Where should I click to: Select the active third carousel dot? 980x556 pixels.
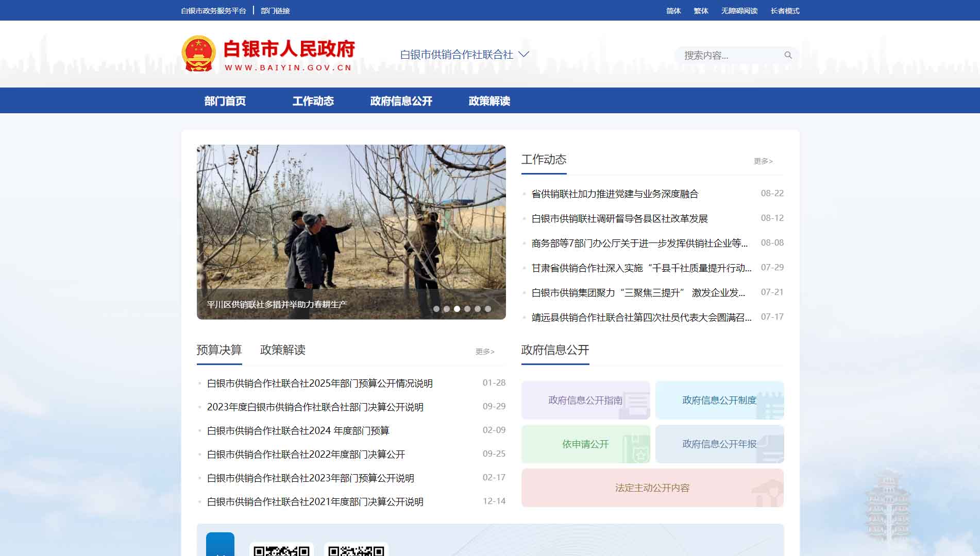457,309
